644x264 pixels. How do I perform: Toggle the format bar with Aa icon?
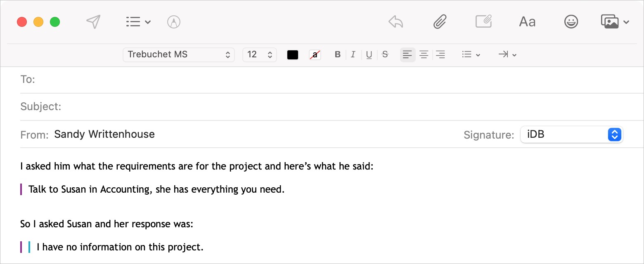527,22
